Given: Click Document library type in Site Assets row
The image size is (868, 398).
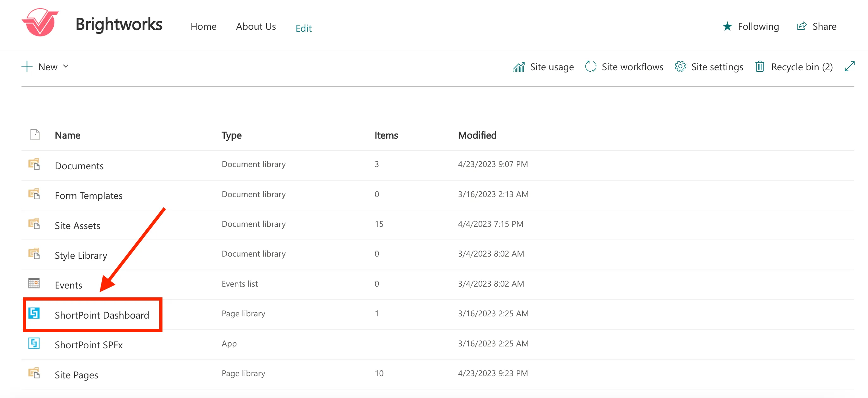Looking at the screenshot, I should tap(254, 224).
